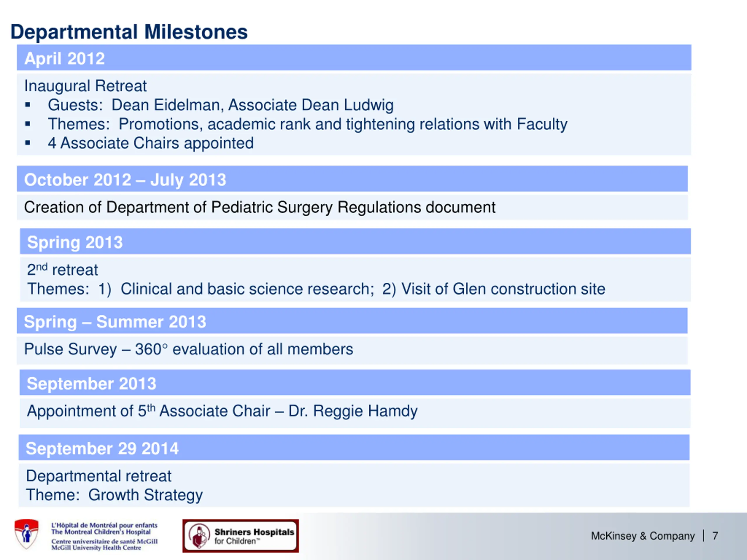Select the Dr. Reggie Hamdy appointment text

(222, 411)
